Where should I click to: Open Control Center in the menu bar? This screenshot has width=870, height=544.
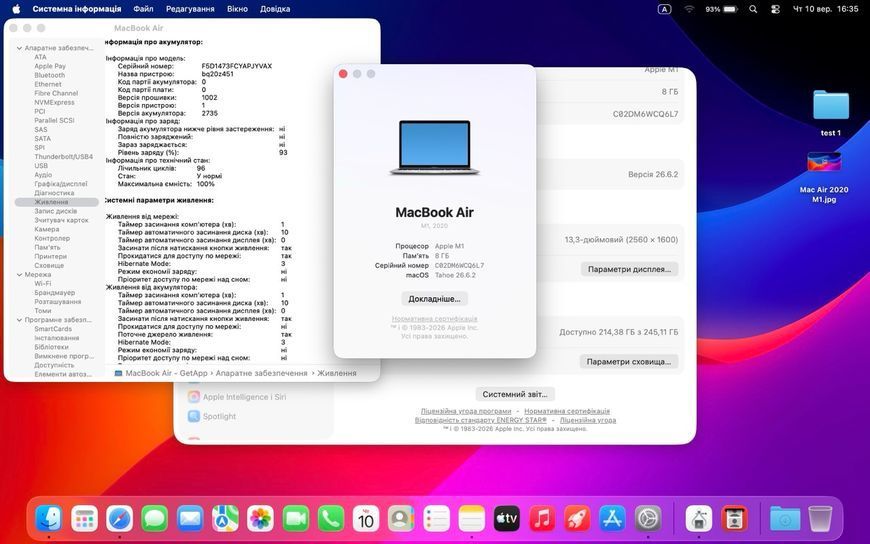[x=775, y=9]
